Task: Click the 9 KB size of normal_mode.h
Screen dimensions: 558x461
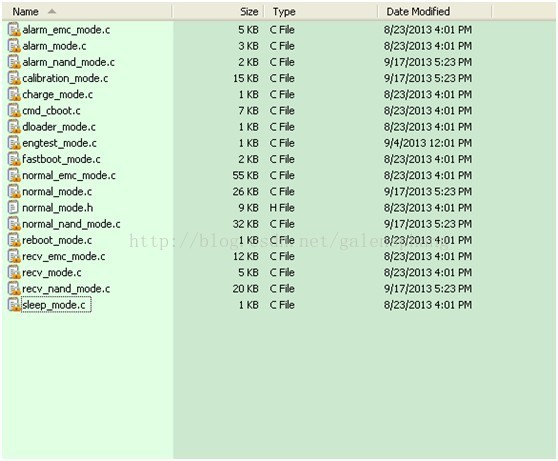Action: pyautogui.click(x=248, y=208)
